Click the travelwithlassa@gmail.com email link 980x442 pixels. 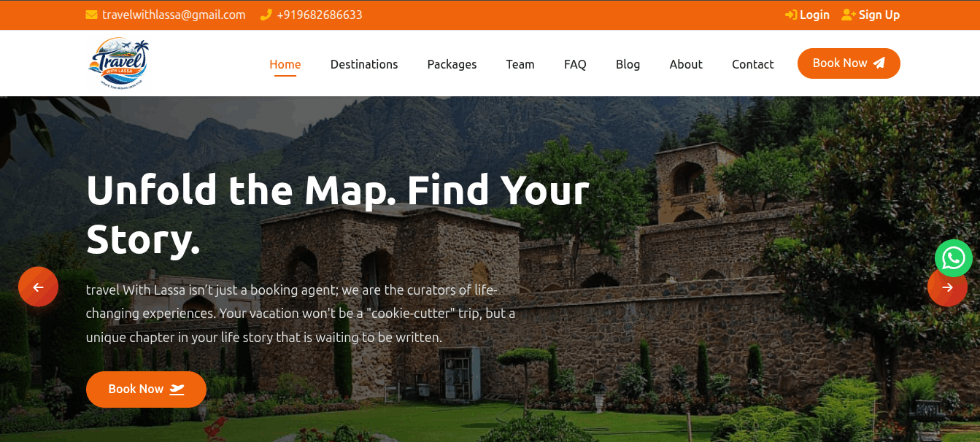[174, 15]
